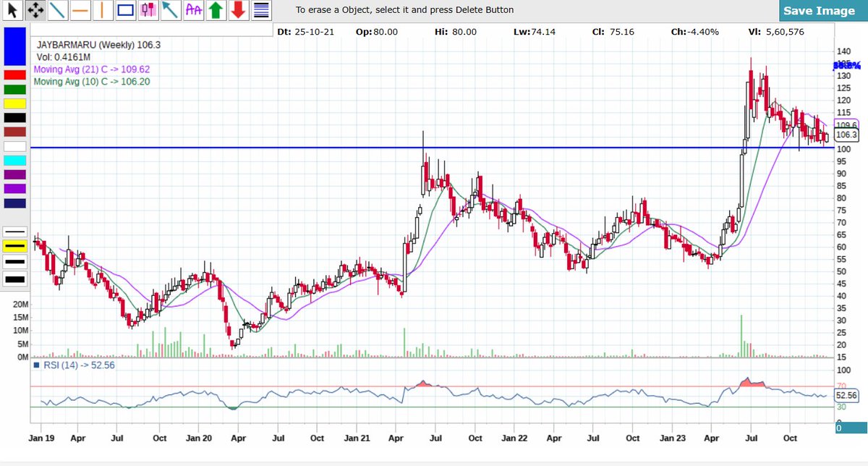This screenshot has height=466, width=868.
Task: Pick the cyan color swatch
Action: [15, 160]
